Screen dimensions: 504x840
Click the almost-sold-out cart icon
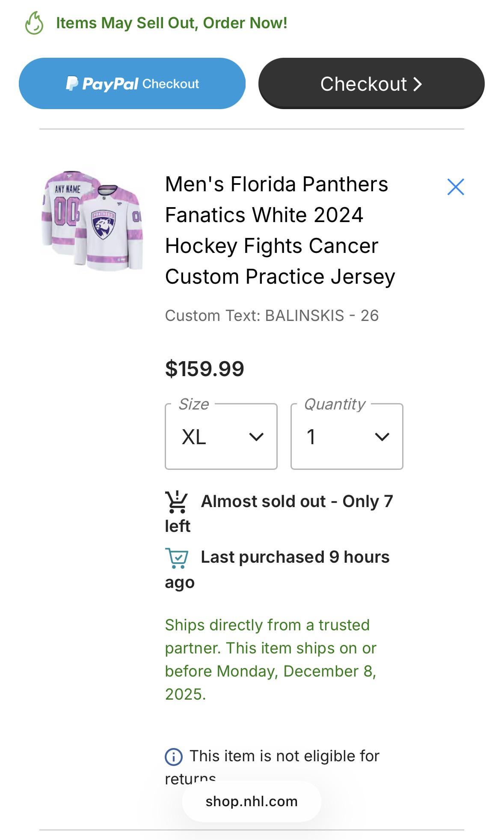click(176, 502)
